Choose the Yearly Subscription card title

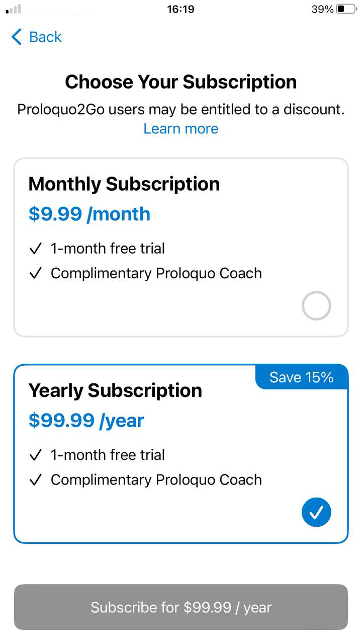115,390
